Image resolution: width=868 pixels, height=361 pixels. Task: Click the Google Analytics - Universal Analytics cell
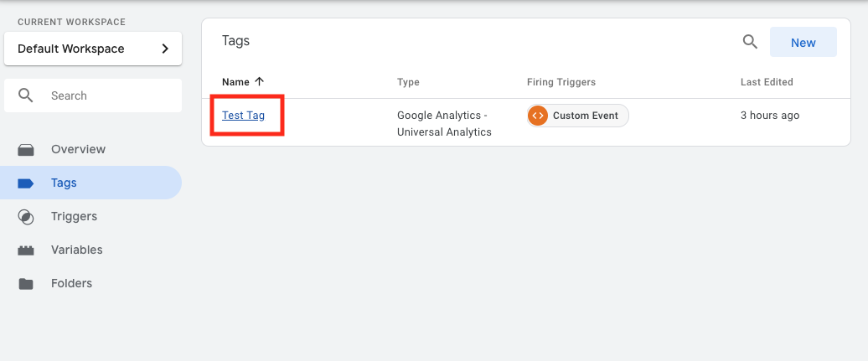click(x=445, y=123)
